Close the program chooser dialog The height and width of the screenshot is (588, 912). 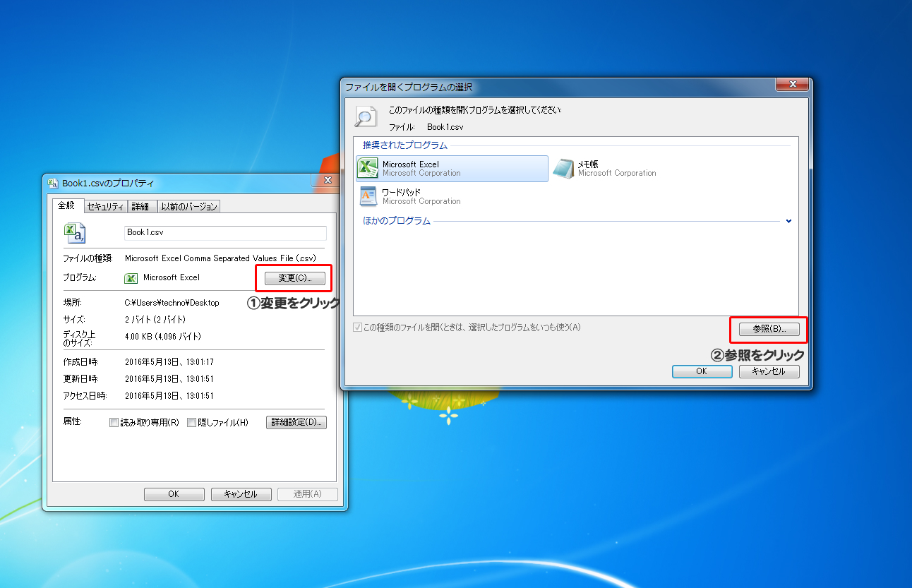coord(791,85)
